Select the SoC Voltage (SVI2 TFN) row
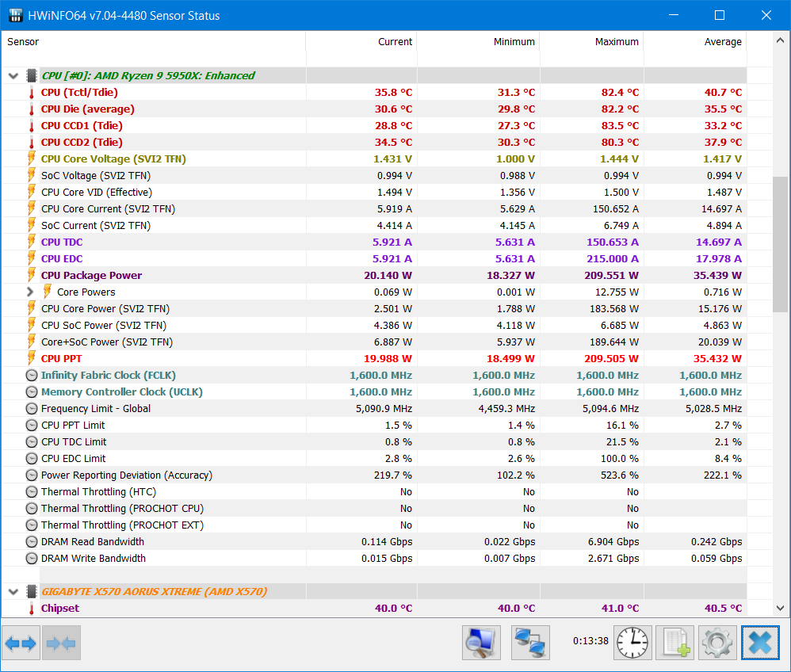Viewport: 791px width, 672px height. (374, 176)
